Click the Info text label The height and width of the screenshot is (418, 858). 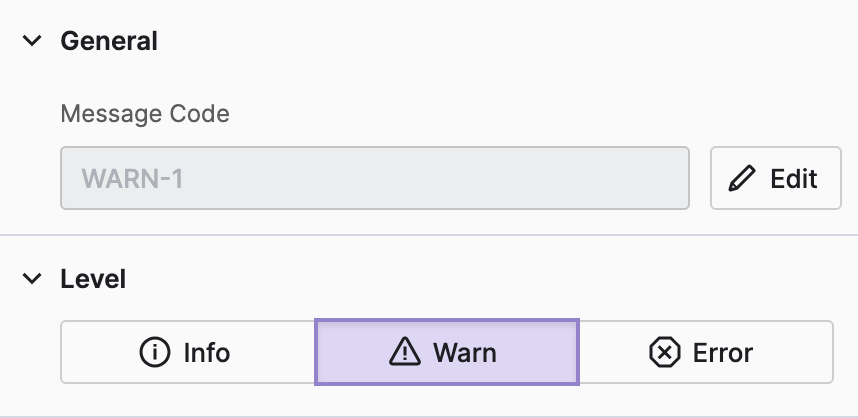(x=207, y=352)
